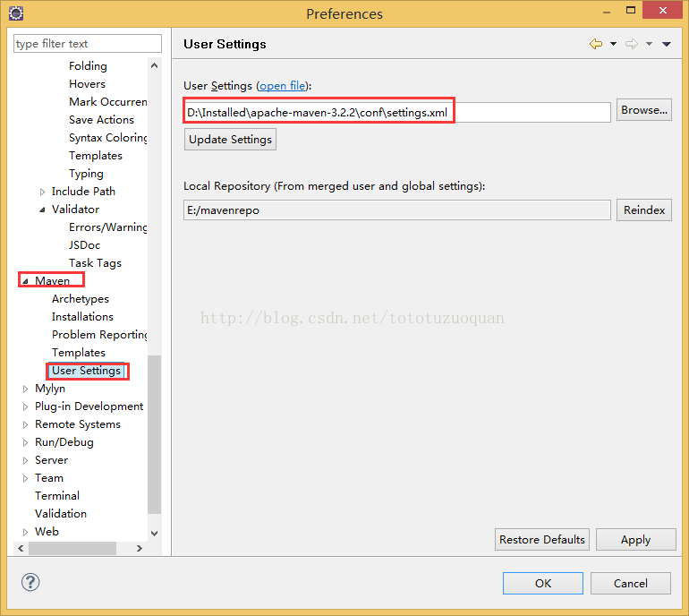689x616 pixels.
Task: Select Task Tags tree item
Action: pos(95,263)
